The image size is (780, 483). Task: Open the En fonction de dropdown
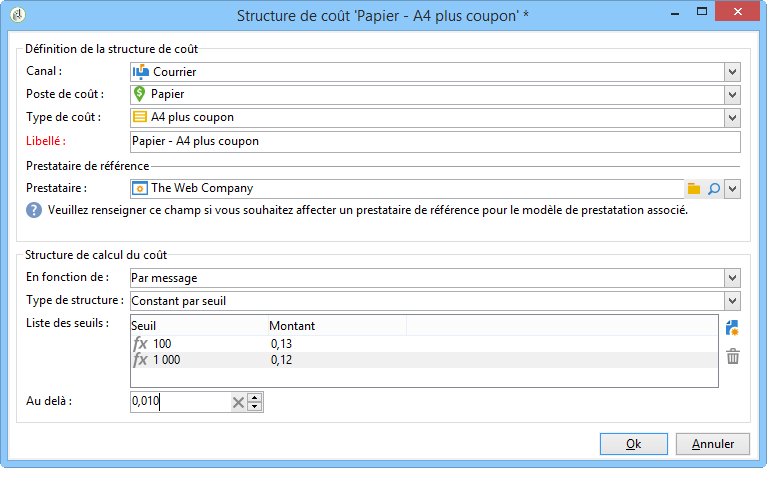pyautogui.click(x=732, y=278)
